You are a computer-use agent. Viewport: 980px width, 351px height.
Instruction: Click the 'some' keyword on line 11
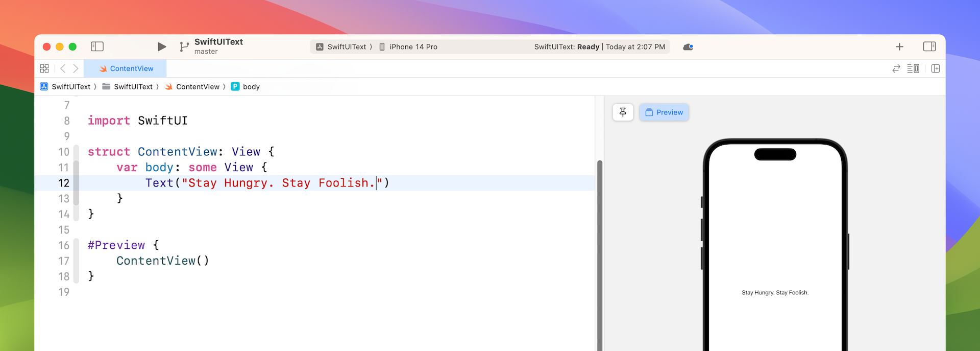(203, 168)
